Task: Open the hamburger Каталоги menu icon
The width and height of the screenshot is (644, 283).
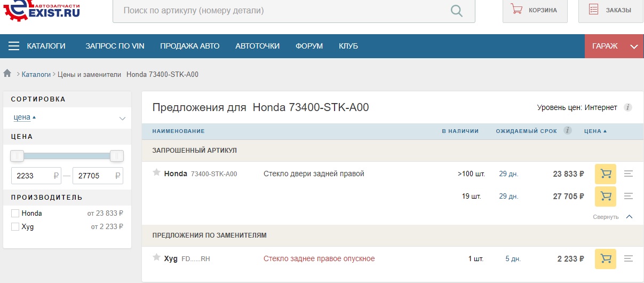Action: pyautogui.click(x=14, y=46)
